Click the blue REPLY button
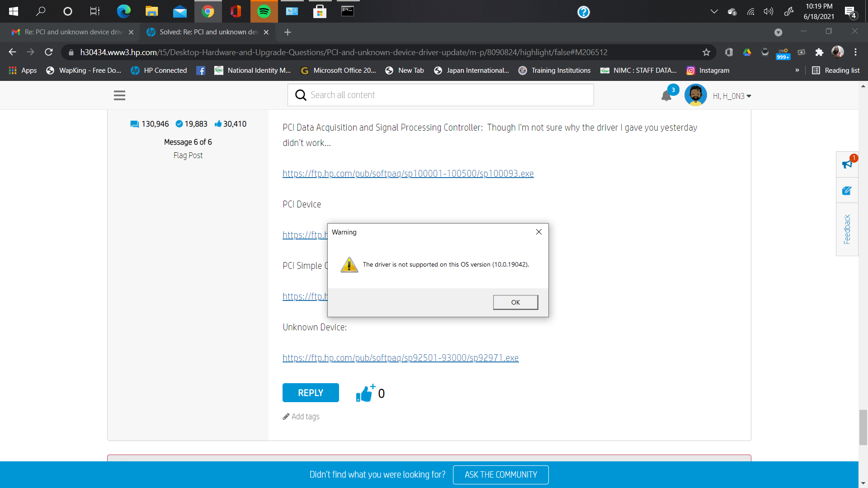Screen dimensions: 868x488 coord(311,393)
